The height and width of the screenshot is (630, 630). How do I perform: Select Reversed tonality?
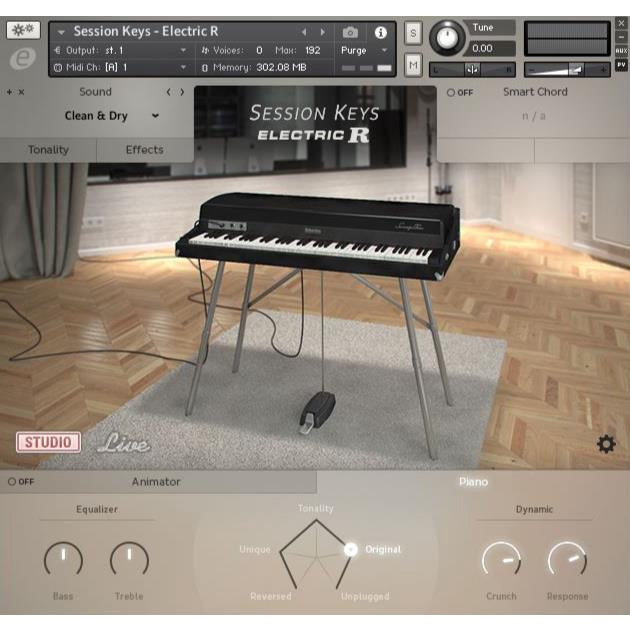point(270,596)
